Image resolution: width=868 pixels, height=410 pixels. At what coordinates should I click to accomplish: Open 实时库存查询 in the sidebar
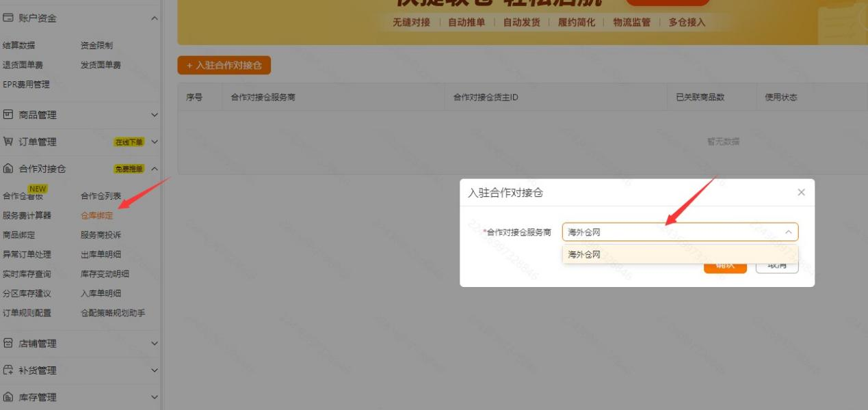(27, 274)
